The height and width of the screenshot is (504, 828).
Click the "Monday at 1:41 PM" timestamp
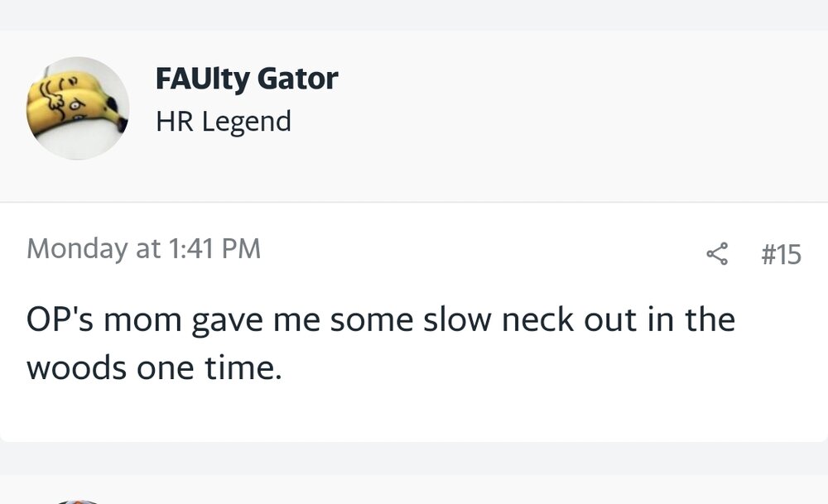point(143,248)
